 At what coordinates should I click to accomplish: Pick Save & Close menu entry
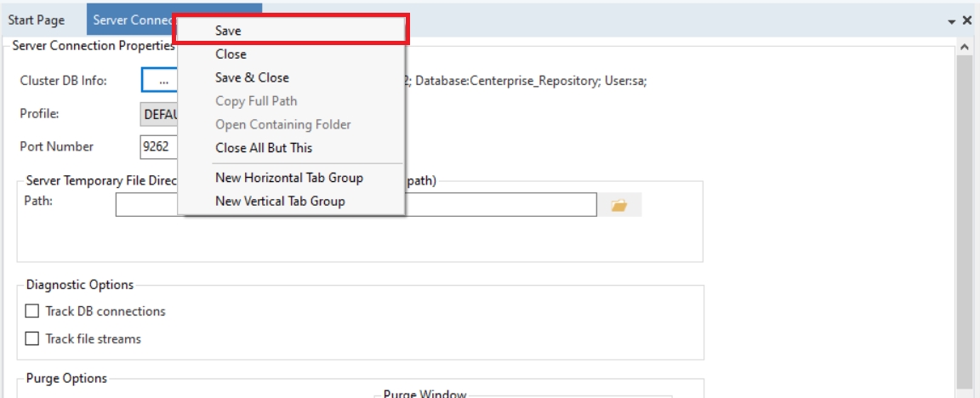[252, 77]
